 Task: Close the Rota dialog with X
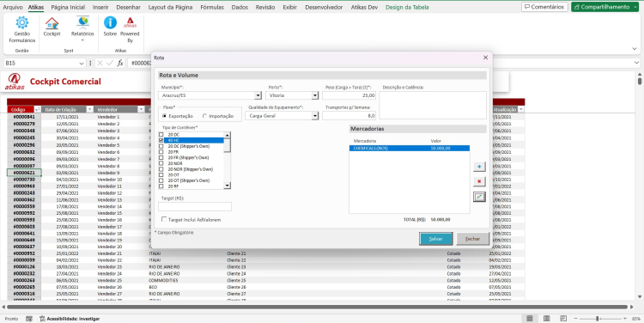coord(485,58)
